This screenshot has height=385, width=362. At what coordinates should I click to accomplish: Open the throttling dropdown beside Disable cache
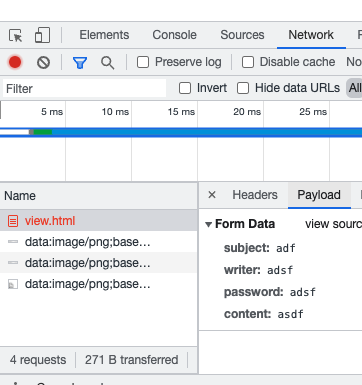(354, 62)
